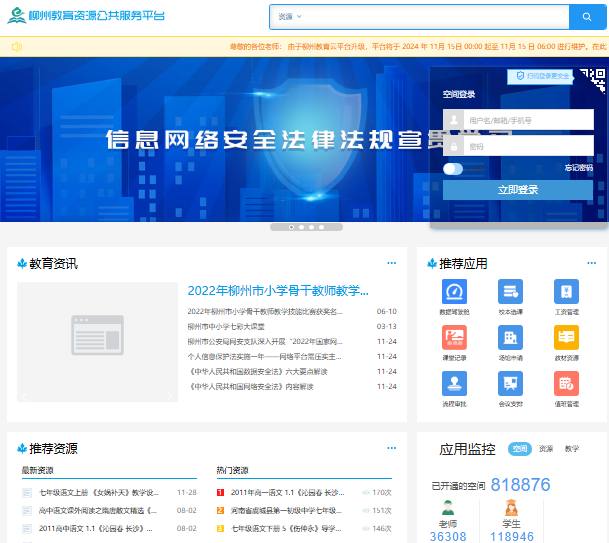Viewport: 609px width, 543px height.
Task: Click the teacher count 36308
Action: [448, 537]
